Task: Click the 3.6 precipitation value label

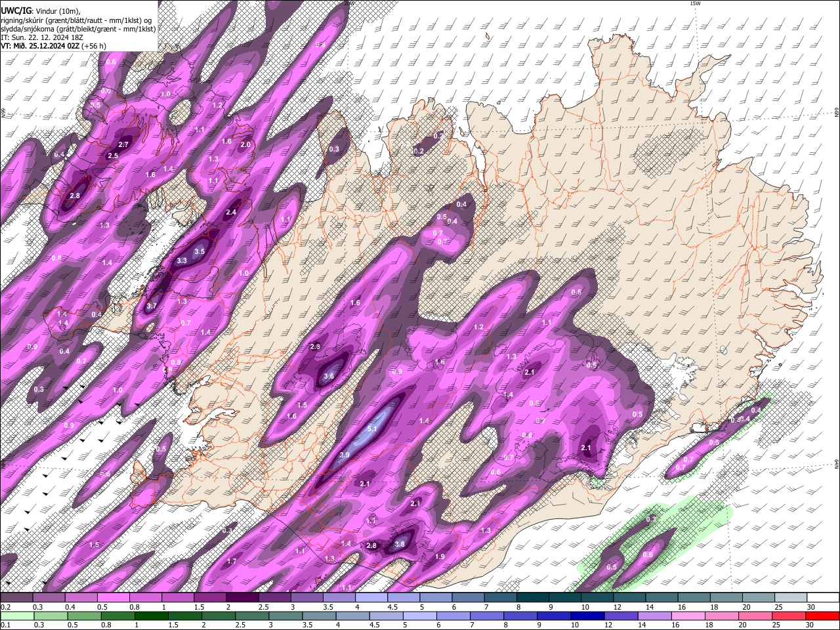Action: click(329, 376)
